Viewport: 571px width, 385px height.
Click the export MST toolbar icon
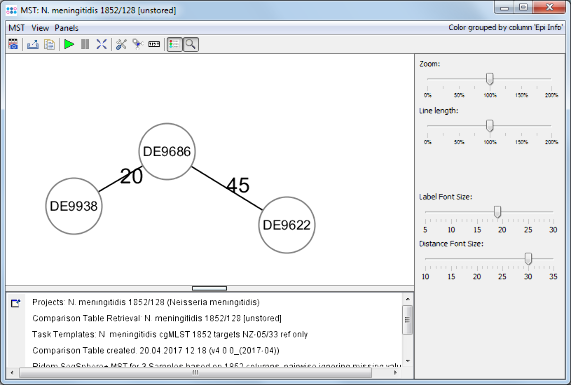click(x=33, y=44)
